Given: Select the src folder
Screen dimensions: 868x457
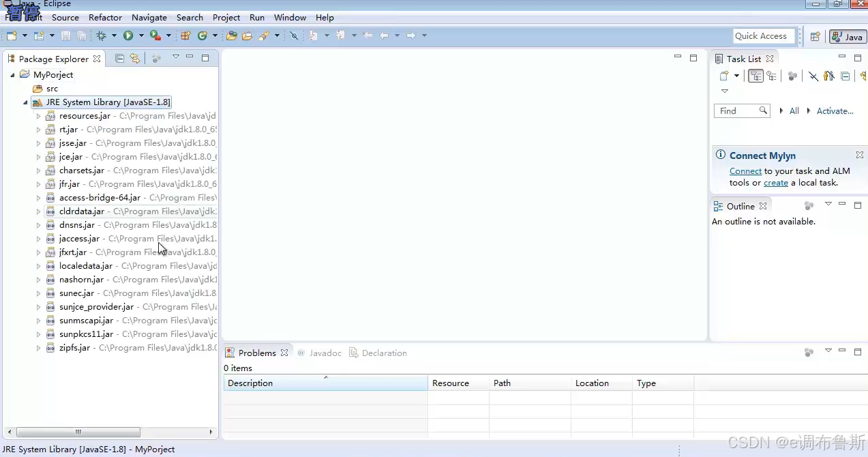Looking at the screenshot, I should pos(45,89).
